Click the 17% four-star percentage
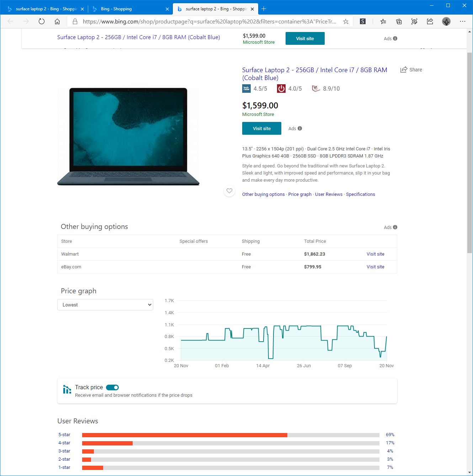473x476 pixels. [x=390, y=443]
